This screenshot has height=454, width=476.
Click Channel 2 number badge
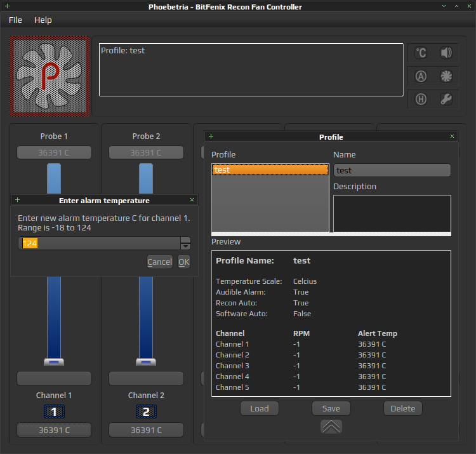pyautogui.click(x=146, y=412)
